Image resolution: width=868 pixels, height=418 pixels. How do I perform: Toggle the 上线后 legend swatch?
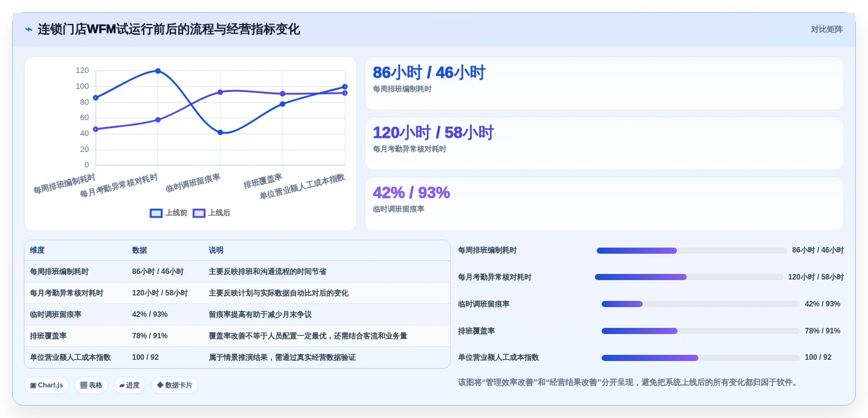click(x=199, y=213)
